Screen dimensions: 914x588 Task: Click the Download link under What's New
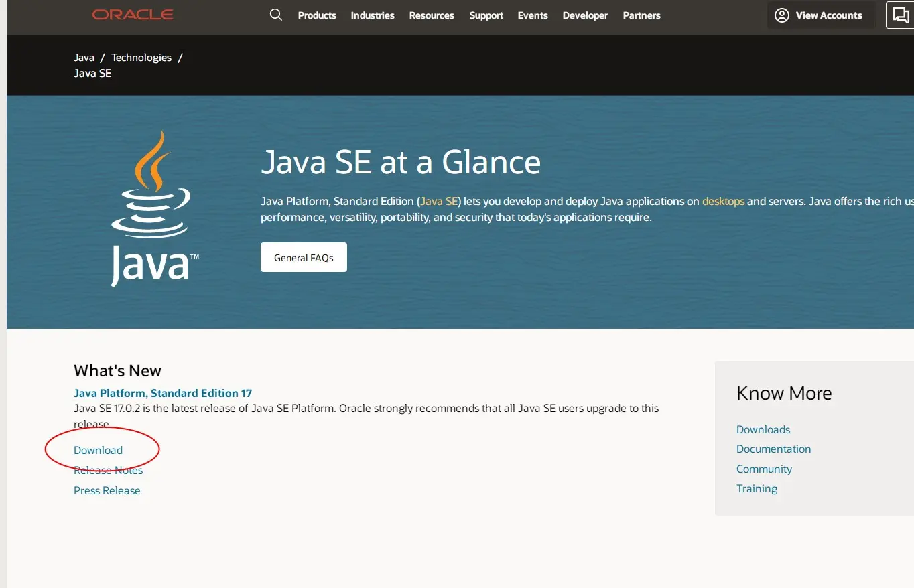pyautogui.click(x=98, y=450)
